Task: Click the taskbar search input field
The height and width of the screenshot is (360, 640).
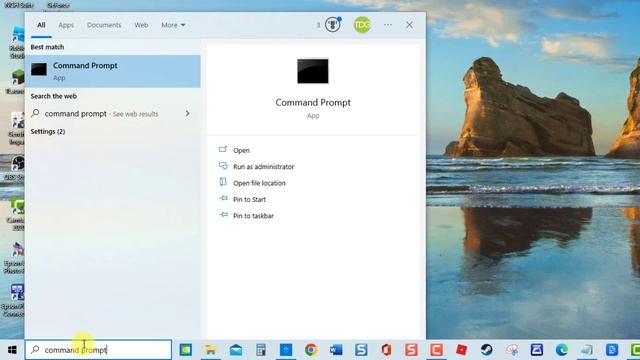Action: (x=98, y=350)
